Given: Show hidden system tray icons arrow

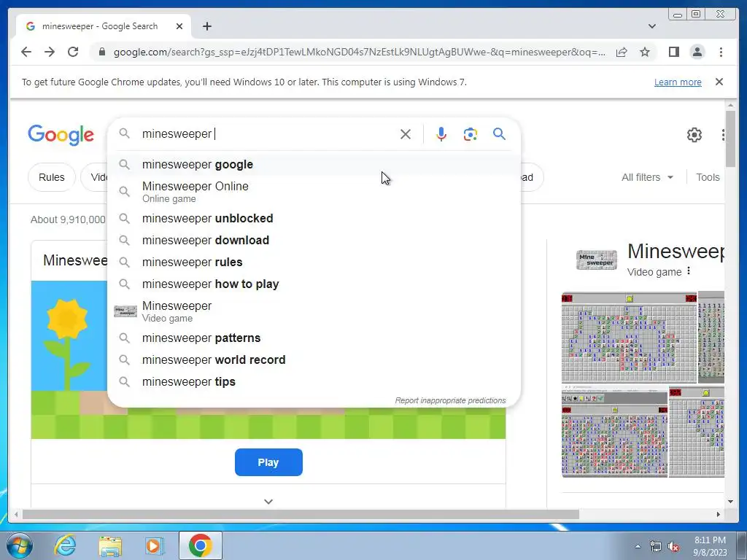Looking at the screenshot, I should pyautogui.click(x=638, y=546).
